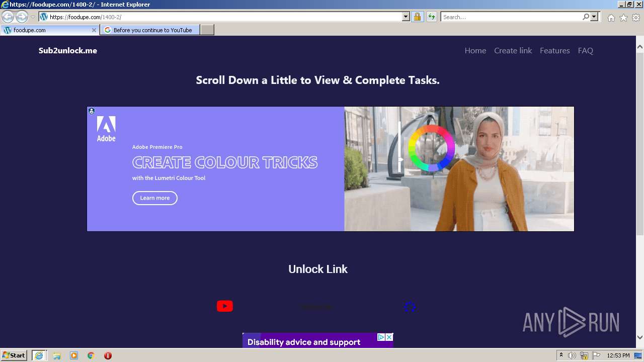This screenshot has height=362, width=644.
Task: Open media player taskbar icon
Action: pos(74,355)
